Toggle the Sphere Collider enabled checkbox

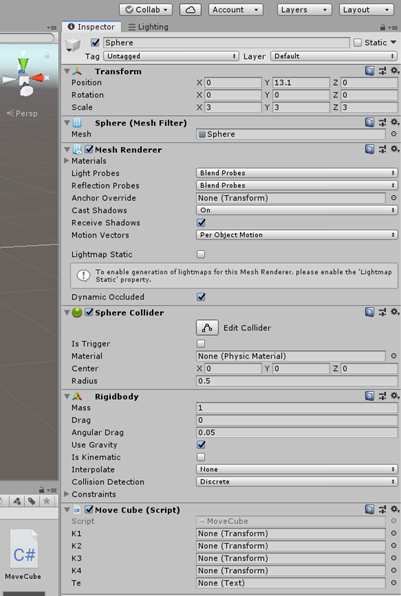89,312
